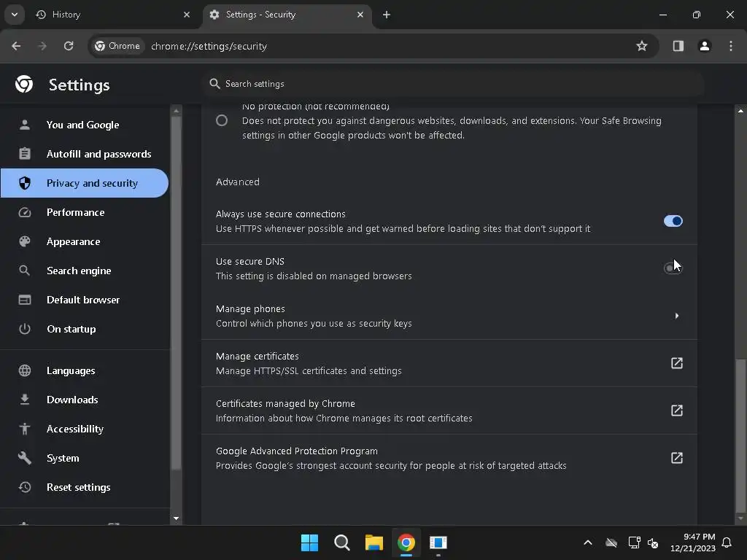This screenshot has width=747, height=560.
Task: Open a new tab with plus button
Action: pos(387,15)
